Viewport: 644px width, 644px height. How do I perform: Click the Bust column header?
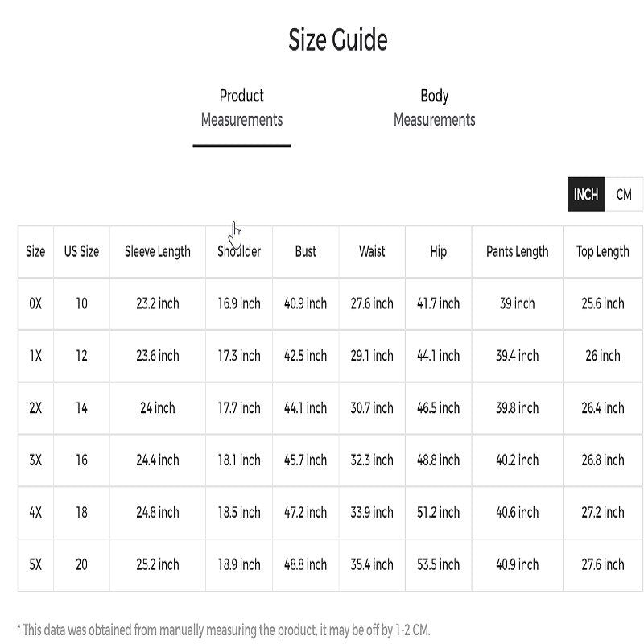point(306,251)
